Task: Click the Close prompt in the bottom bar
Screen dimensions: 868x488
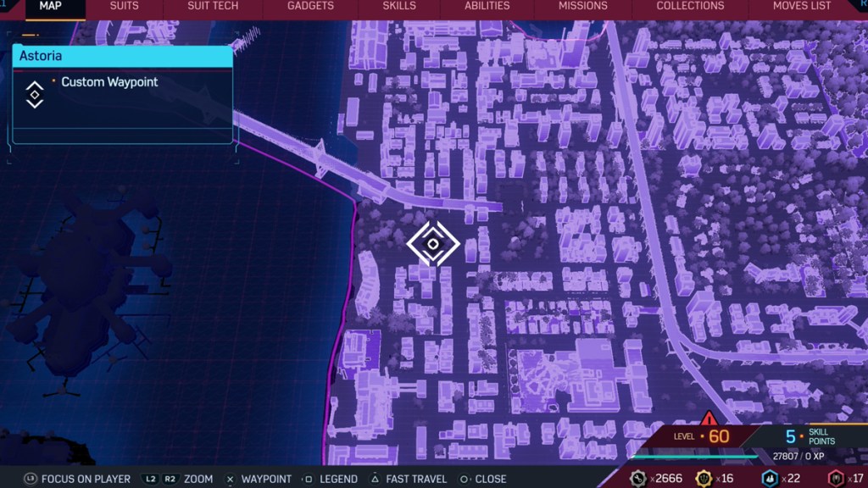Action: [x=482, y=479]
